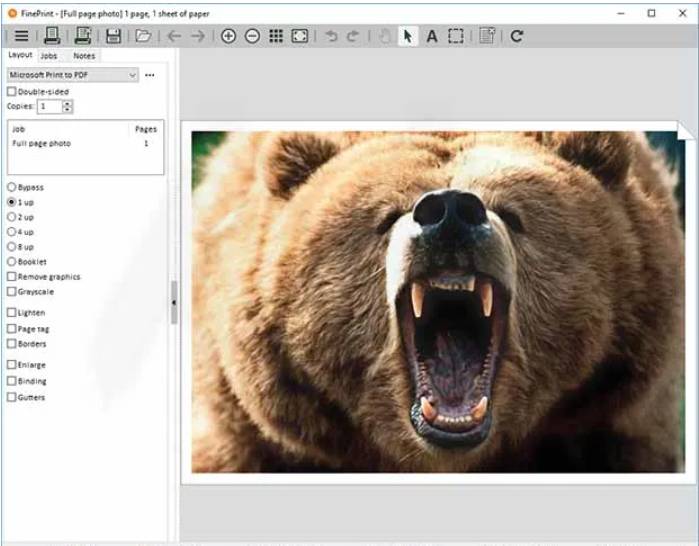Open the hamburger main menu
Viewport: 699px width, 546px height.
(x=21, y=36)
